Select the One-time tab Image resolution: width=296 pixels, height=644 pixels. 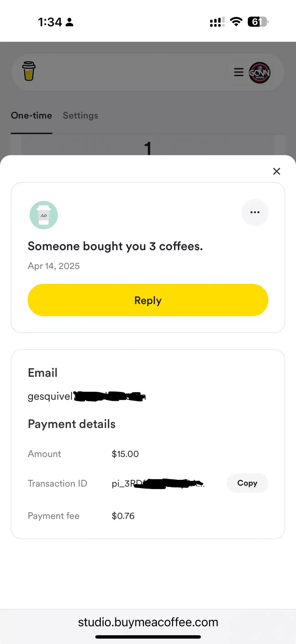(31, 115)
